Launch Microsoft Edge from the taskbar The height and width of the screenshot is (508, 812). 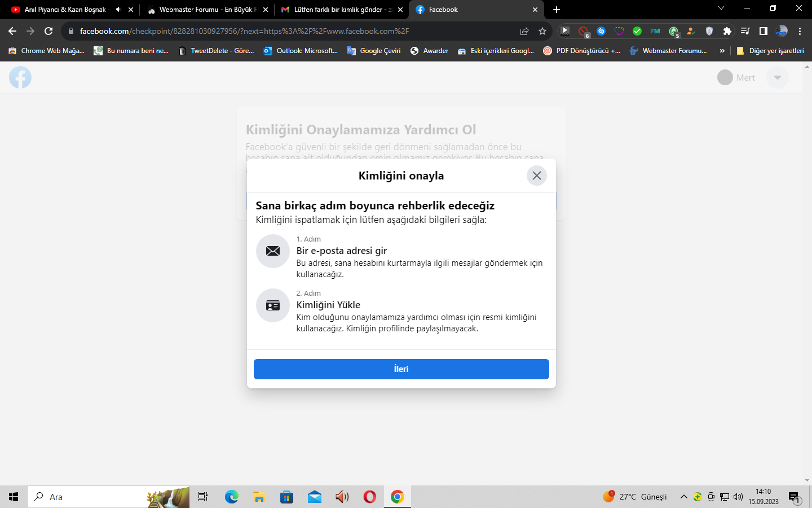pos(231,497)
